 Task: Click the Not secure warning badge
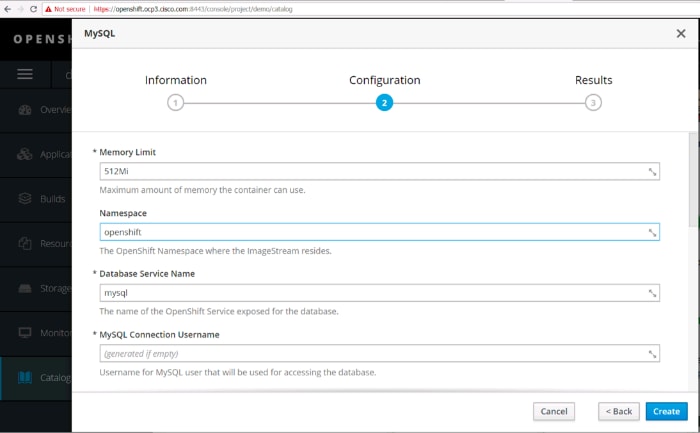(65, 9)
